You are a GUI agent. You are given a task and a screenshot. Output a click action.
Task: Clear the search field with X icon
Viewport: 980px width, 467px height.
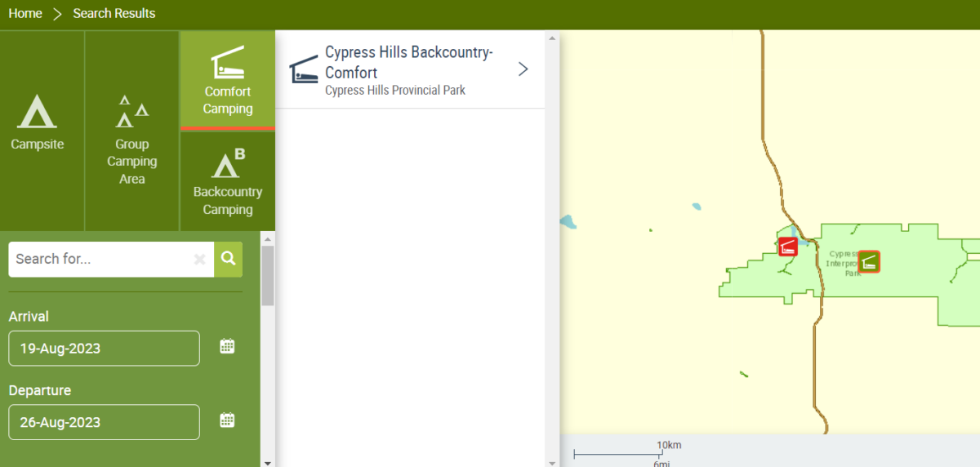[199, 259]
